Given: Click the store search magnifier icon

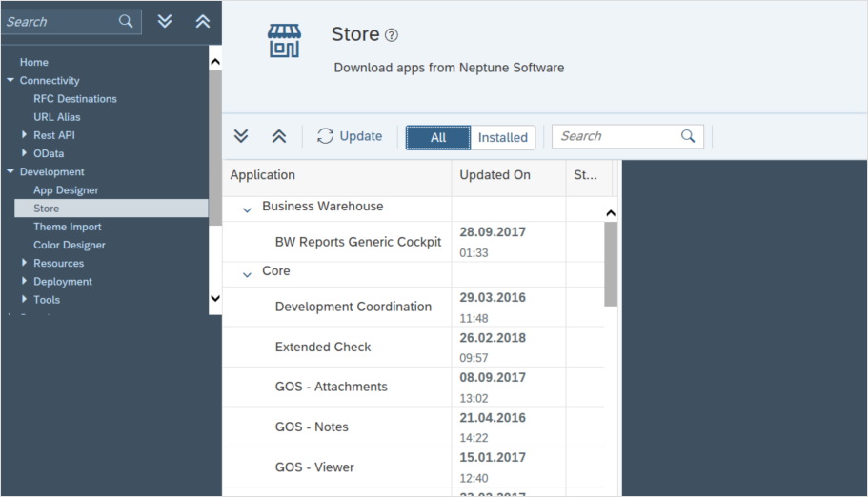Looking at the screenshot, I should click(688, 136).
